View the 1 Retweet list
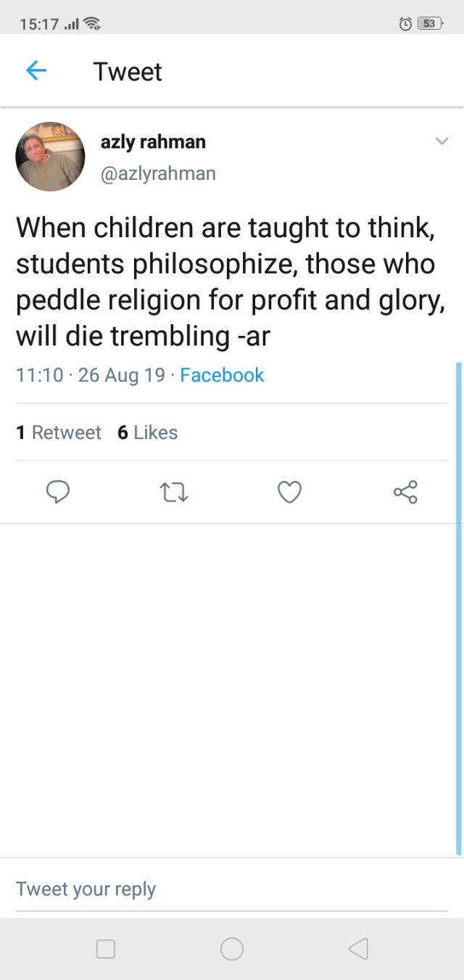Image resolution: width=464 pixels, height=980 pixels. [59, 432]
